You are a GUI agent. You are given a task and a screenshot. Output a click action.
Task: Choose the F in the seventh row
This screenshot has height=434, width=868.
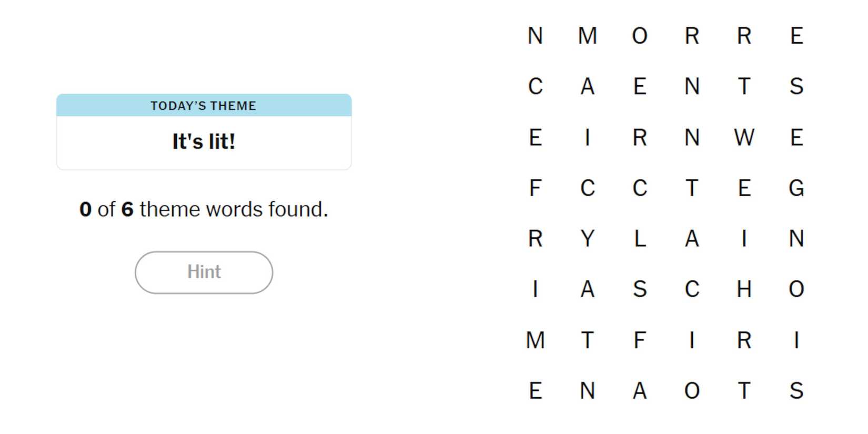639,340
